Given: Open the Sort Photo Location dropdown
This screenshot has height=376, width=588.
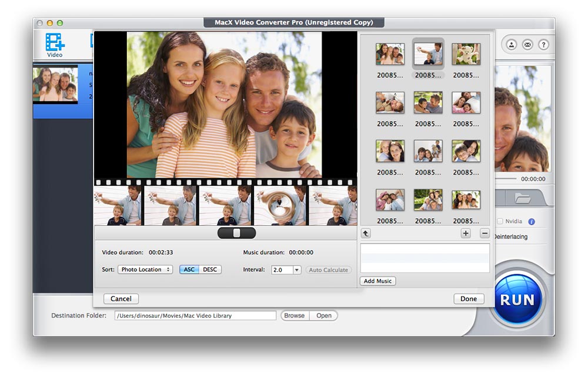Looking at the screenshot, I should (145, 269).
